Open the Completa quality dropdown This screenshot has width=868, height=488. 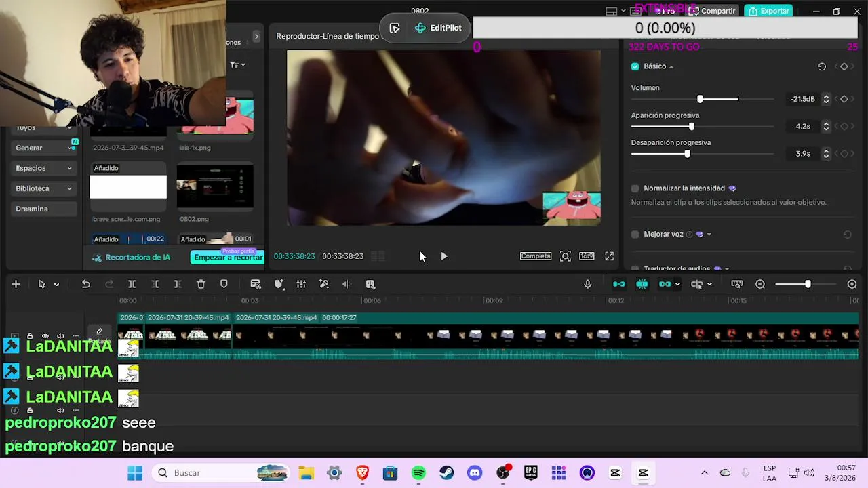tap(536, 256)
